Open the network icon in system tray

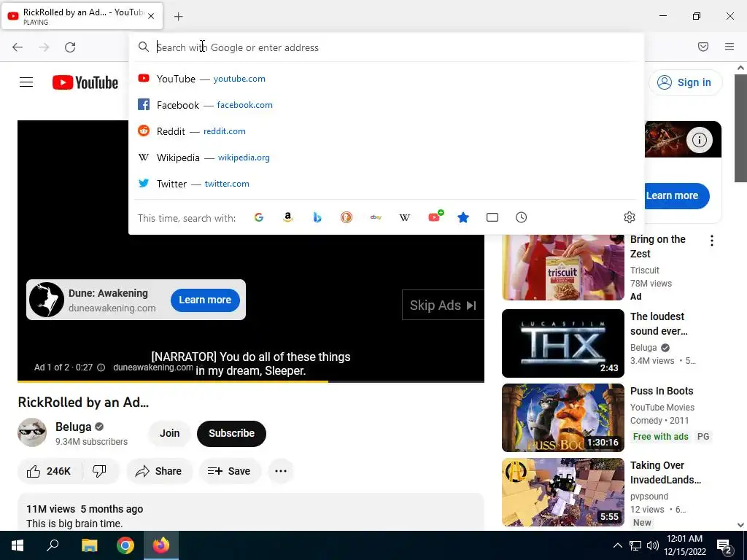tap(635, 545)
